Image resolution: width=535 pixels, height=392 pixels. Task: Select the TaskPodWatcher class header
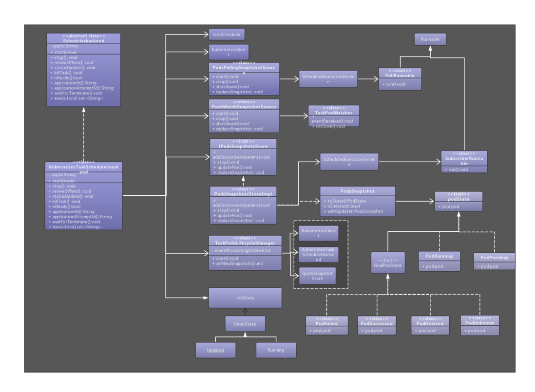334,110
